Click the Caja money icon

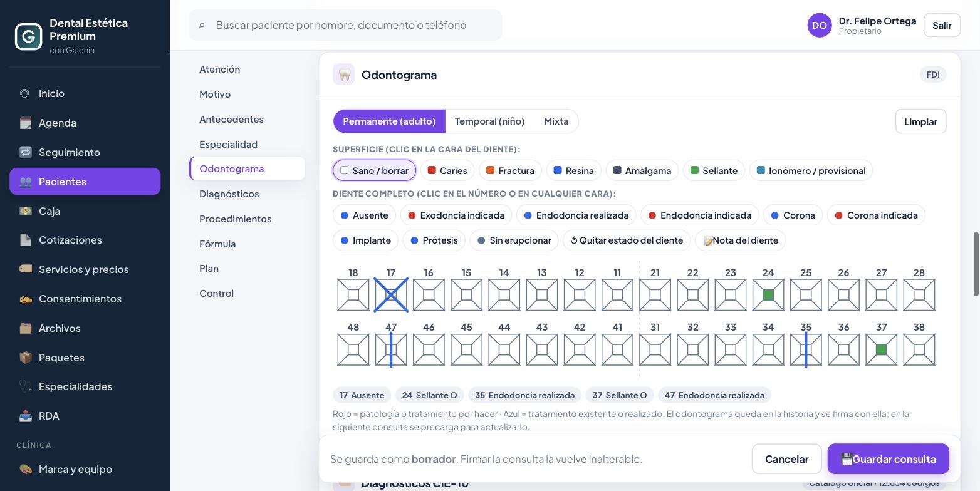(x=25, y=211)
